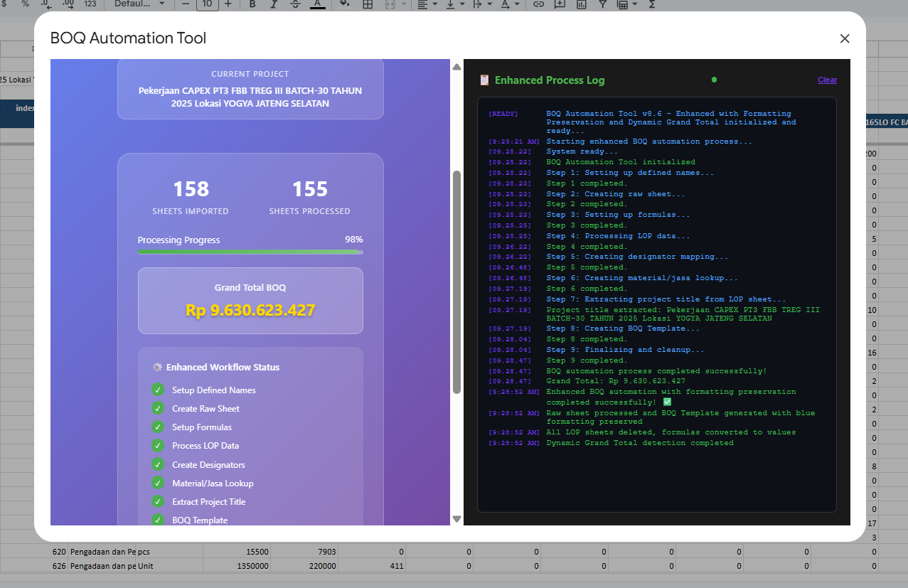Click the font size input field

click(x=206, y=4)
